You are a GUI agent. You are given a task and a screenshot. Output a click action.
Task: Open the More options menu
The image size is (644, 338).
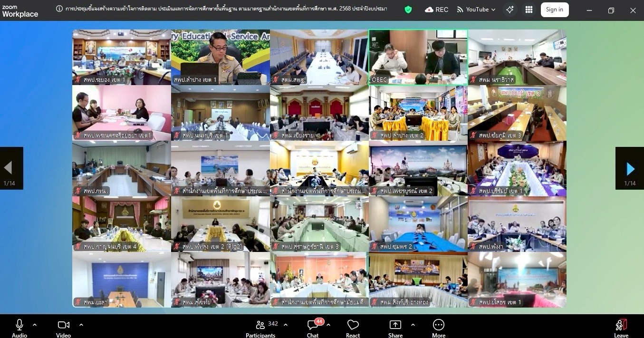pyautogui.click(x=438, y=327)
